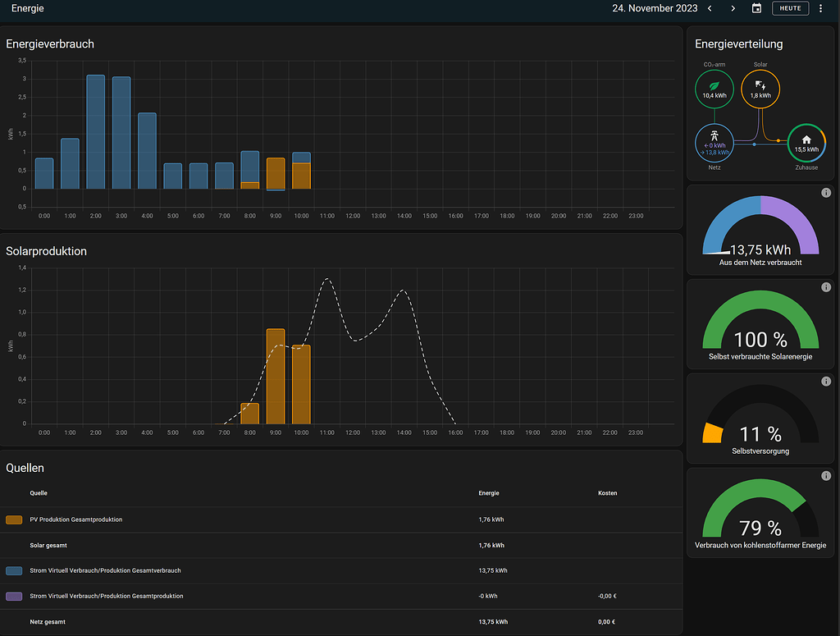Viewport: 840px width, 636px height.
Task: Click the Solar panel circle icon
Action: pos(760,89)
